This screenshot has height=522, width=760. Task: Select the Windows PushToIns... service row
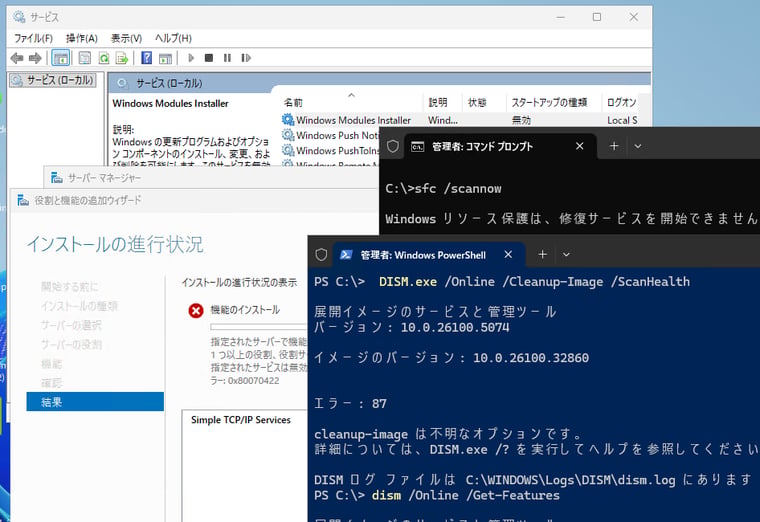point(331,151)
